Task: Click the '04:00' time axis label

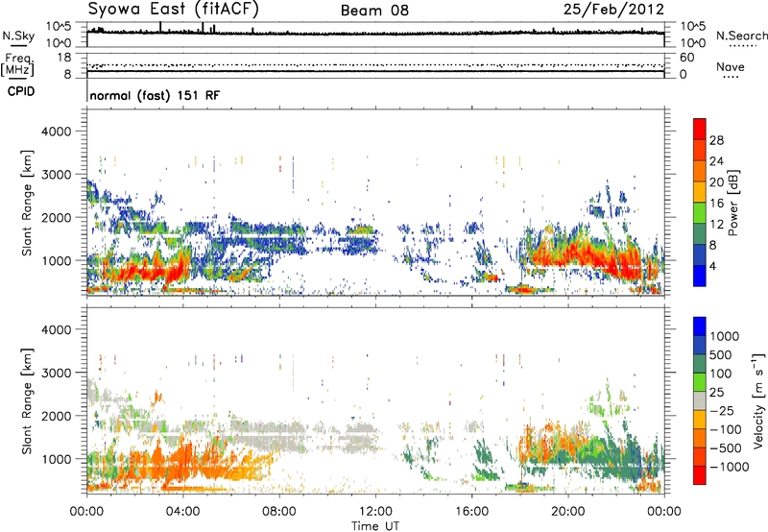Action: coord(183,512)
